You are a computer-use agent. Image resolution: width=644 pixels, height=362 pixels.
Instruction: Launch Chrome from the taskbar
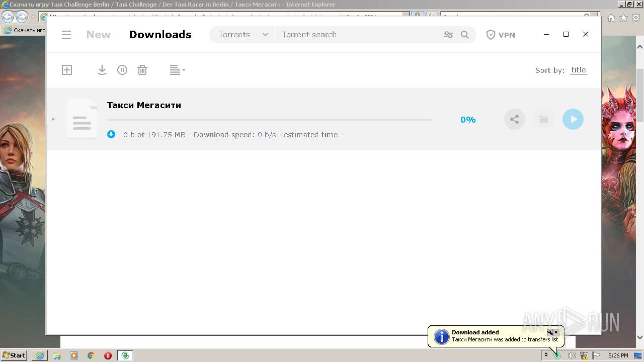click(x=91, y=355)
